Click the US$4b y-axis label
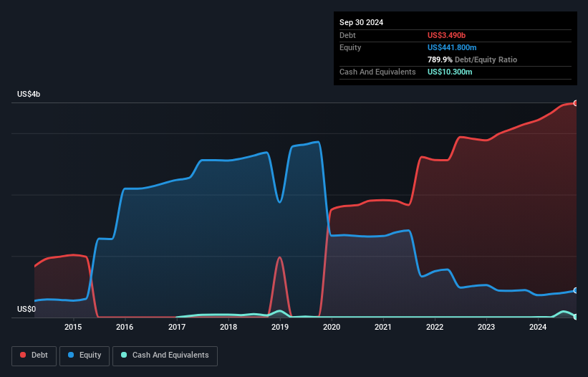The image size is (588, 377). point(29,94)
